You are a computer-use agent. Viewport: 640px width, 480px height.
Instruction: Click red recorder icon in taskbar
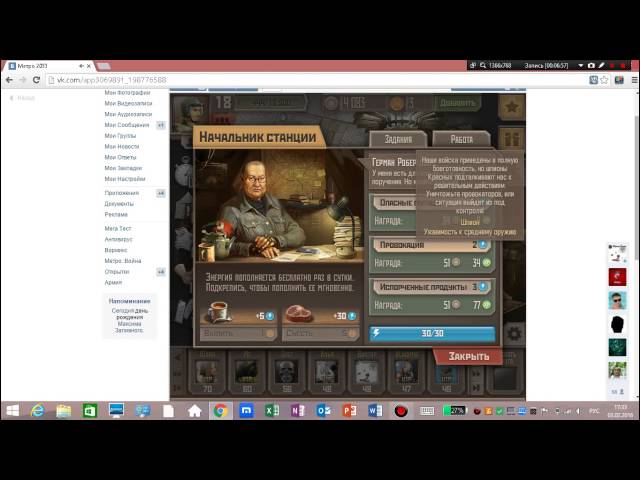pos(401,411)
